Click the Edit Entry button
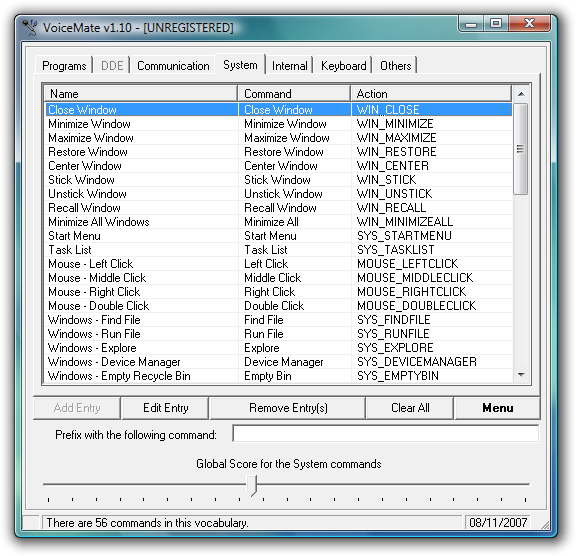 click(165, 408)
